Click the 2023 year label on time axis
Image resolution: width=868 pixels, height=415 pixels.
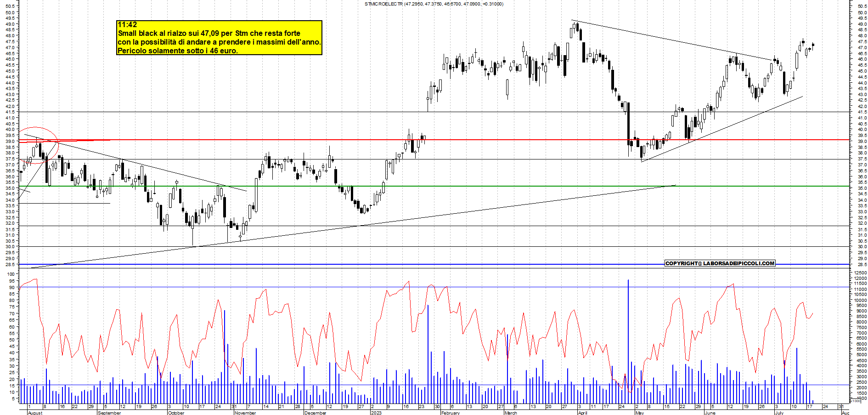coord(376,413)
